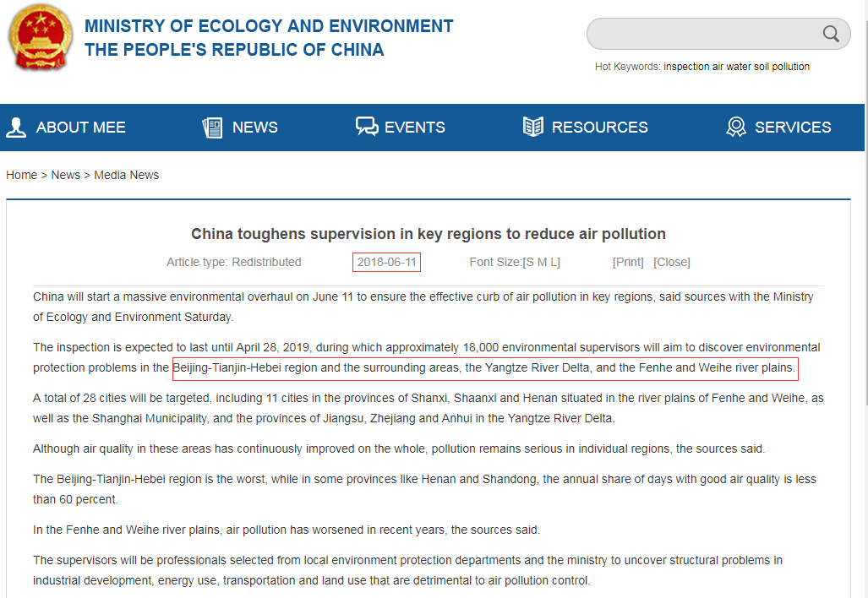Click the Services ribbon badge icon
The image size is (868, 598).
[x=736, y=128]
